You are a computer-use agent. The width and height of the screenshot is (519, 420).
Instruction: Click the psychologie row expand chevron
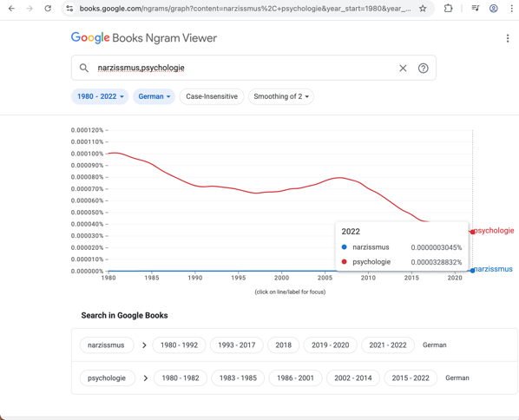tap(145, 378)
